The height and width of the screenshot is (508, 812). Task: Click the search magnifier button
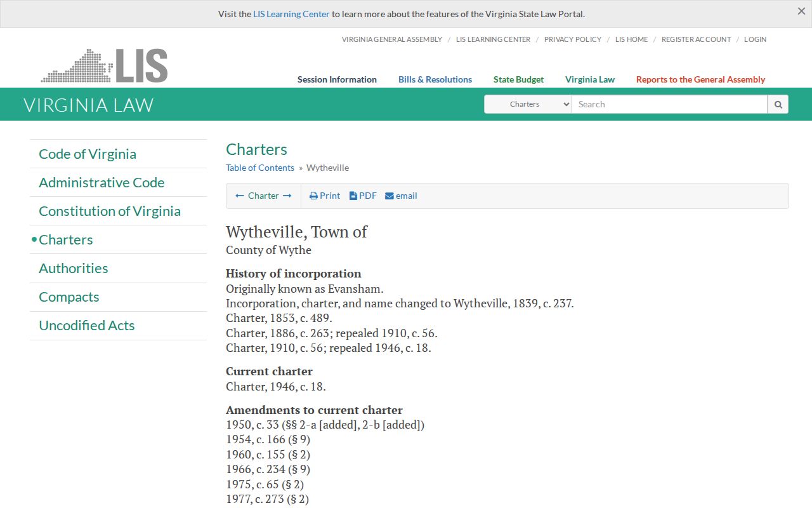coord(778,104)
